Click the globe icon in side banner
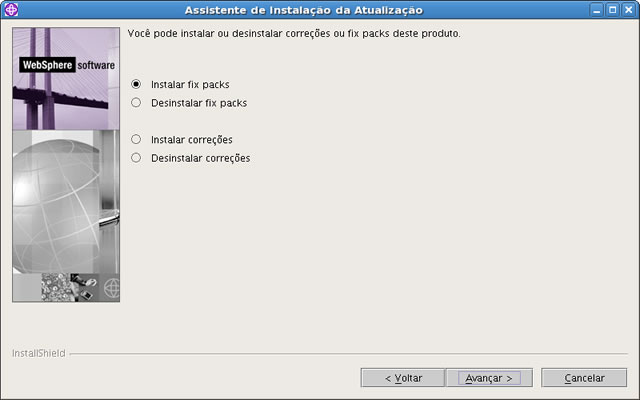 pyautogui.click(x=111, y=288)
